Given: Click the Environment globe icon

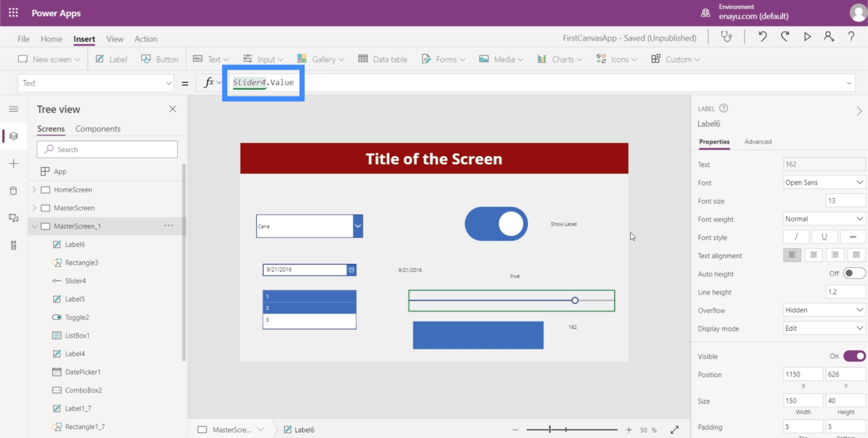Looking at the screenshot, I should pos(705,13).
